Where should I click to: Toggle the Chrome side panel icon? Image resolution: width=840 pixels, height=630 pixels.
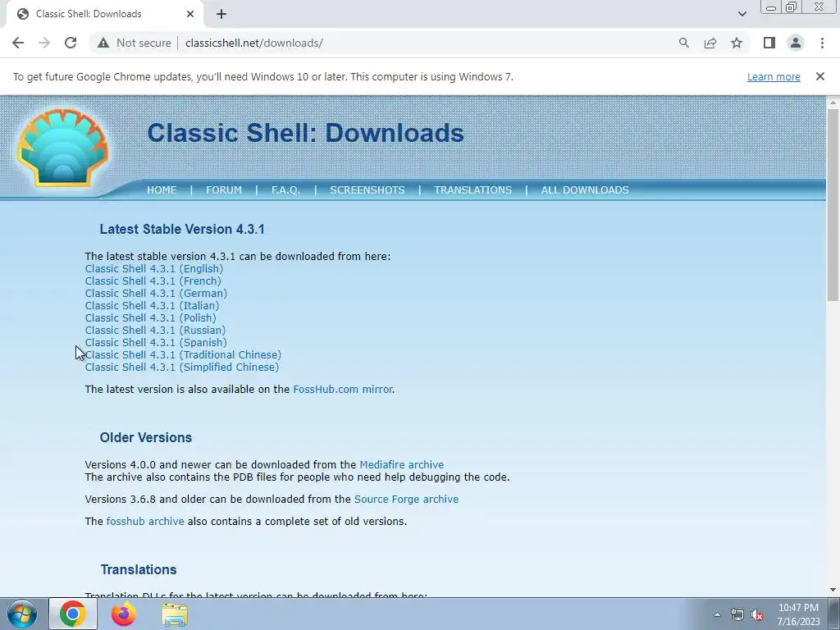[769, 43]
